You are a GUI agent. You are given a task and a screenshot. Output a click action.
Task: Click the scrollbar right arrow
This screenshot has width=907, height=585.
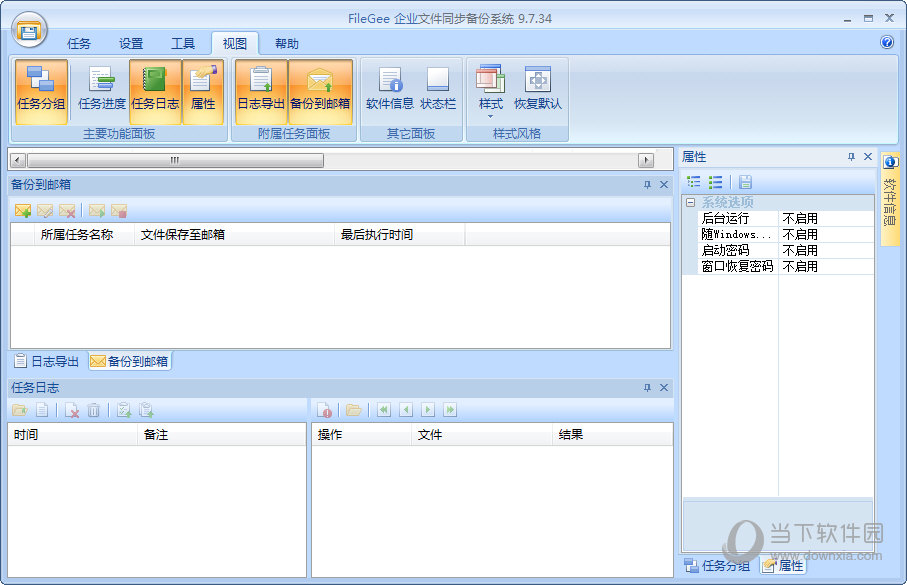pyautogui.click(x=646, y=160)
